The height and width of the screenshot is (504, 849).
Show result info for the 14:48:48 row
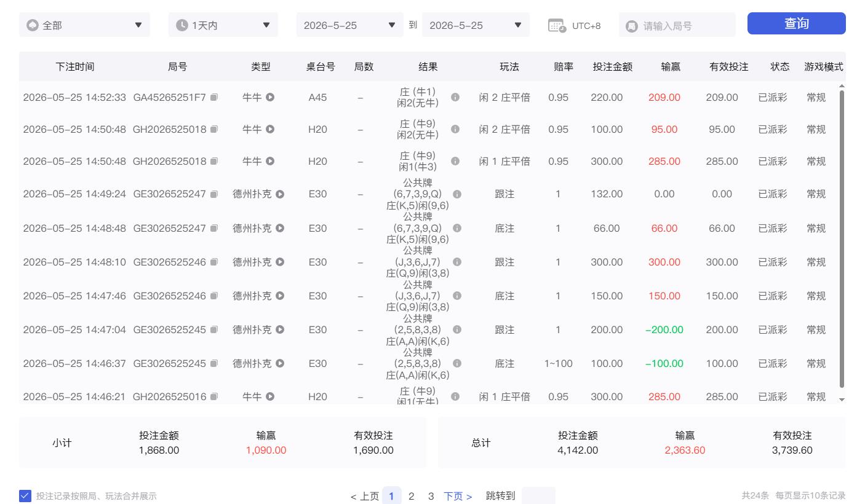pyautogui.click(x=457, y=229)
